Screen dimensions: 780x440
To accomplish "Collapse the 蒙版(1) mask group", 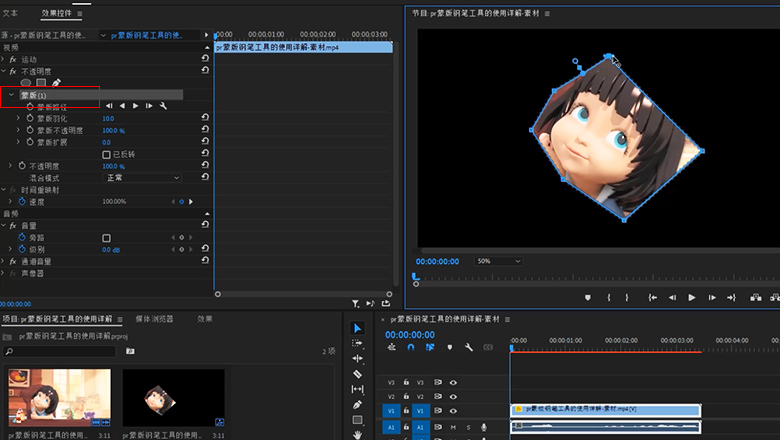I will (x=11, y=95).
